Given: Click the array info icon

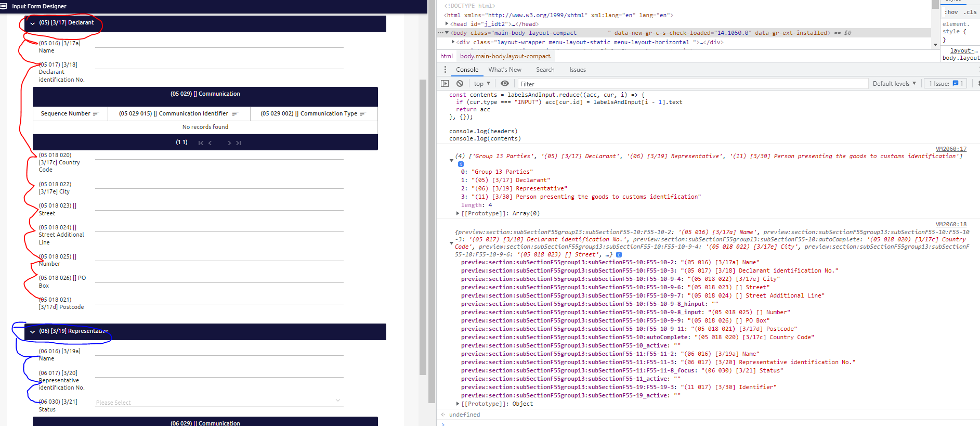Looking at the screenshot, I should [461, 164].
